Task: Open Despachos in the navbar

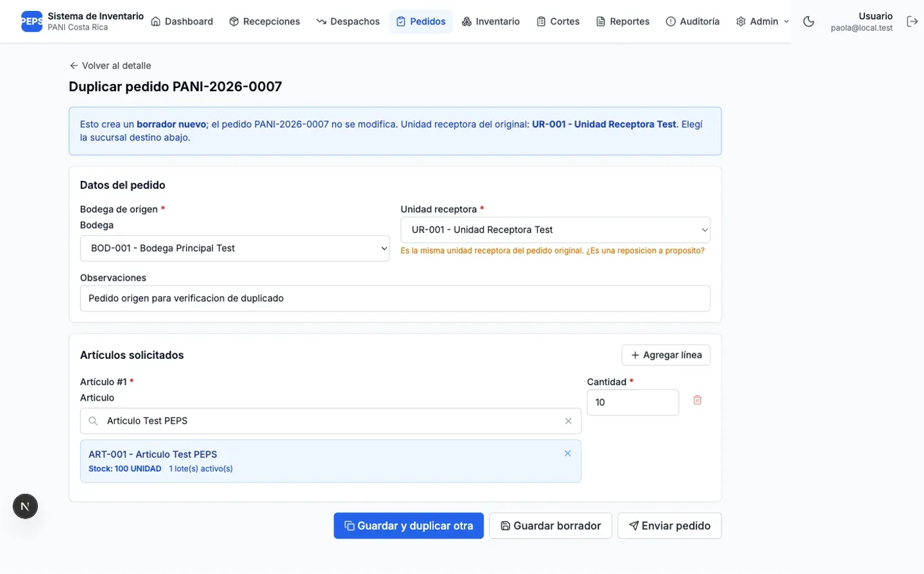Action: pyautogui.click(x=348, y=21)
